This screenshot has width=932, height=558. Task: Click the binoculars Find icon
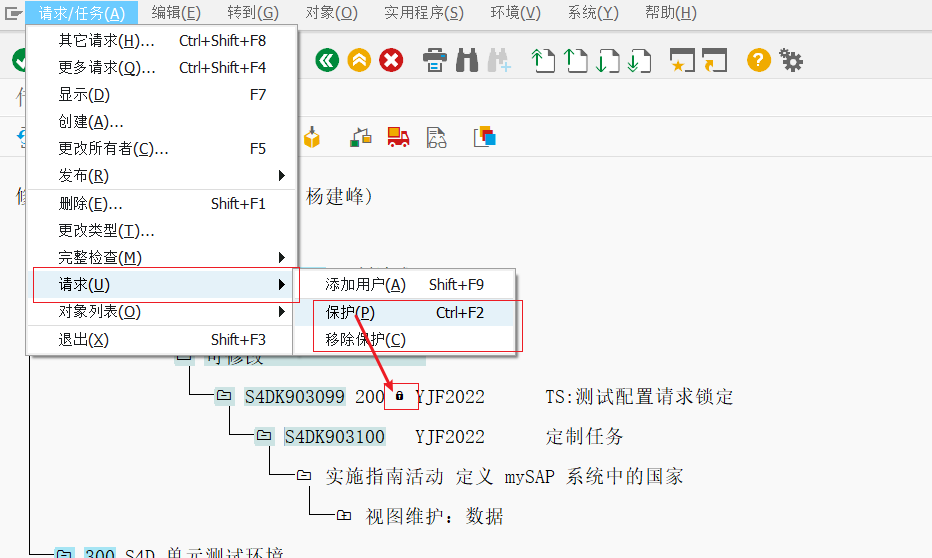pyautogui.click(x=467, y=60)
